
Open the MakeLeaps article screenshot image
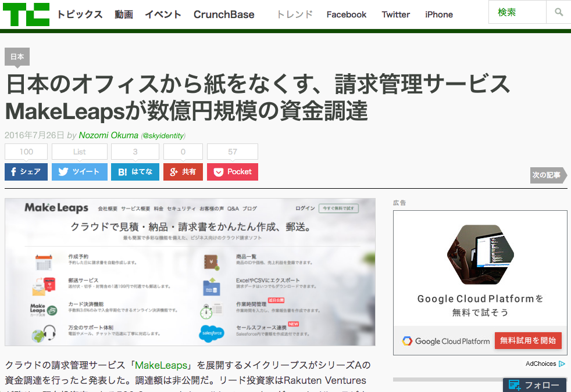[x=190, y=272]
